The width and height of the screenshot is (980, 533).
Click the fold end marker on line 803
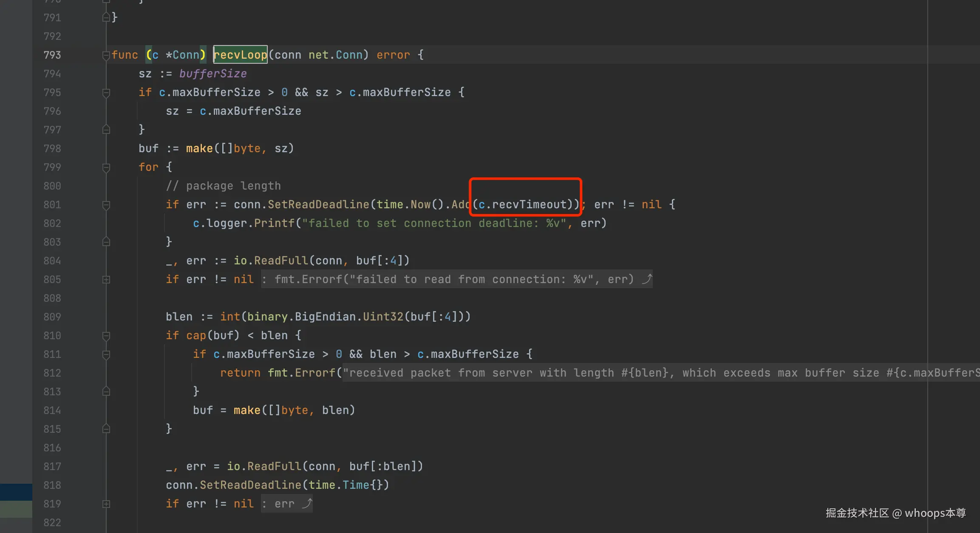(106, 242)
